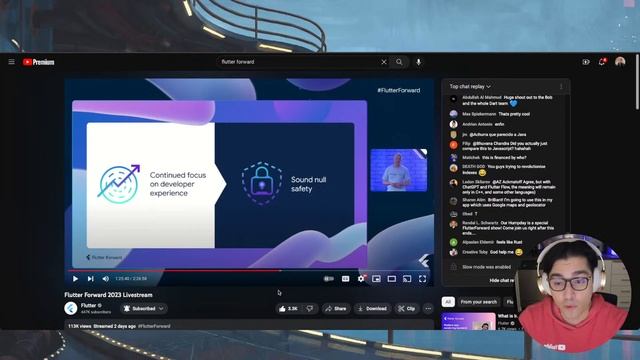The image size is (640, 360).
Task: Open more actions ellipsis under video
Action: pyautogui.click(x=428, y=309)
